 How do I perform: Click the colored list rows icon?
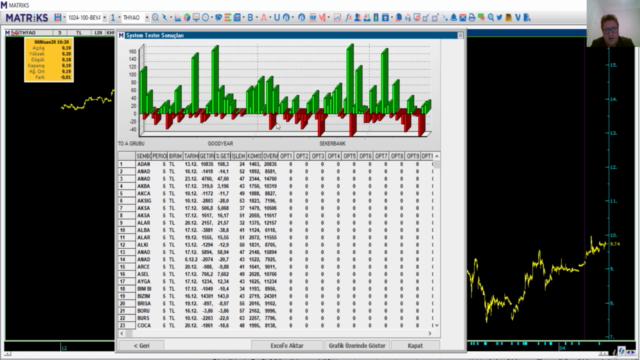(227, 18)
